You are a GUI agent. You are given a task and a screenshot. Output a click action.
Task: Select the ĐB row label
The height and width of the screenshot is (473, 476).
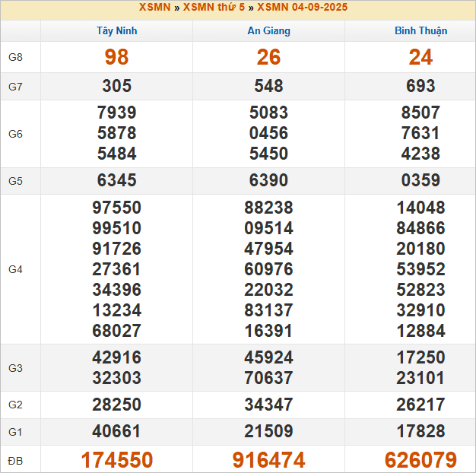point(15,461)
